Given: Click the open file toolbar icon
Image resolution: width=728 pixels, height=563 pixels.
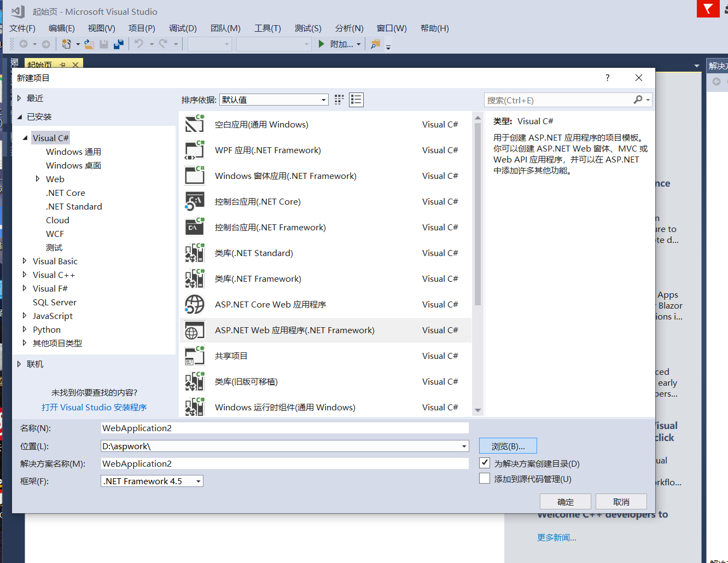Looking at the screenshot, I should pyautogui.click(x=89, y=44).
